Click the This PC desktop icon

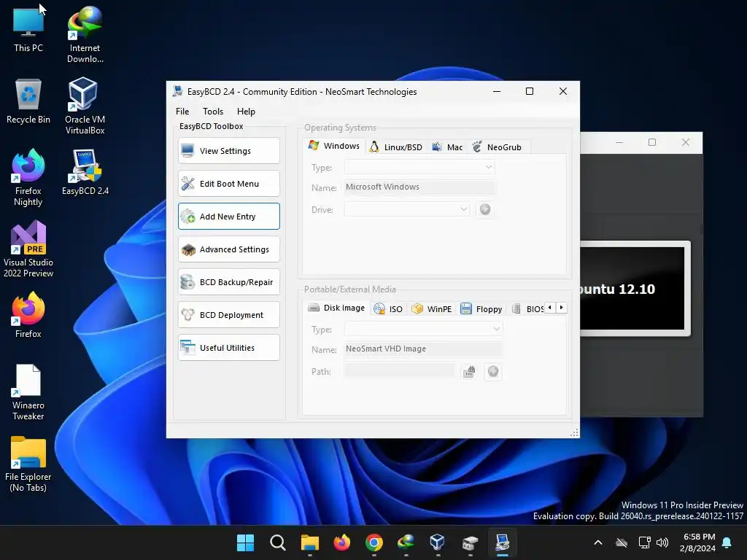pyautogui.click(x=28, y=30)
